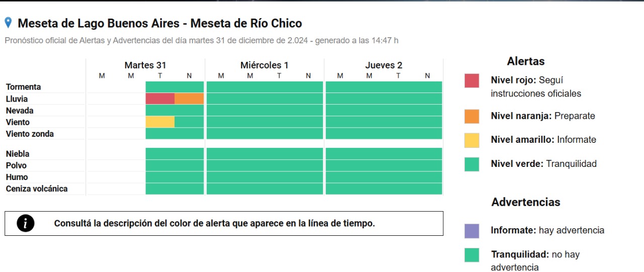
Task: Select the yellow Viento alert cell
Action: [160, 122]
